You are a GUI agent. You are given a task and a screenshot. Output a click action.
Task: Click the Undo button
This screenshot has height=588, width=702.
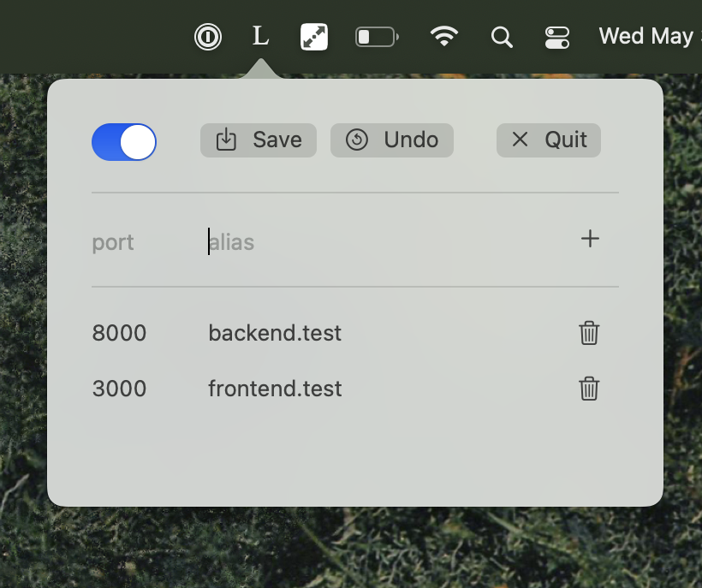[392, 140]
